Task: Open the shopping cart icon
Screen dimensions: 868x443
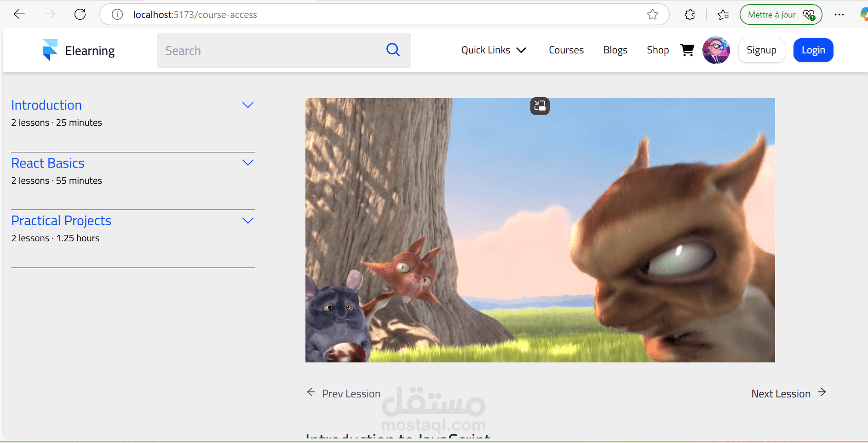Action: click(x=687, y=50)
